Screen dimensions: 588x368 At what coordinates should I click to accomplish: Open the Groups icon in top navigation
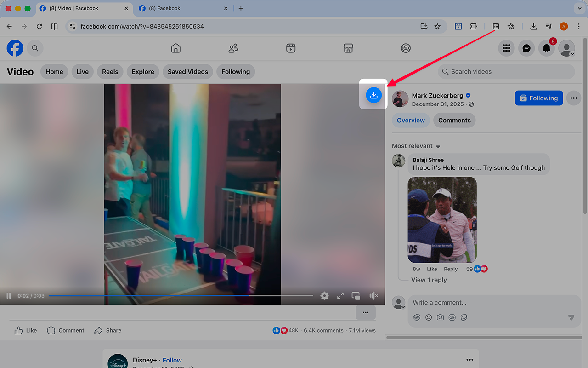click(406, 48)
